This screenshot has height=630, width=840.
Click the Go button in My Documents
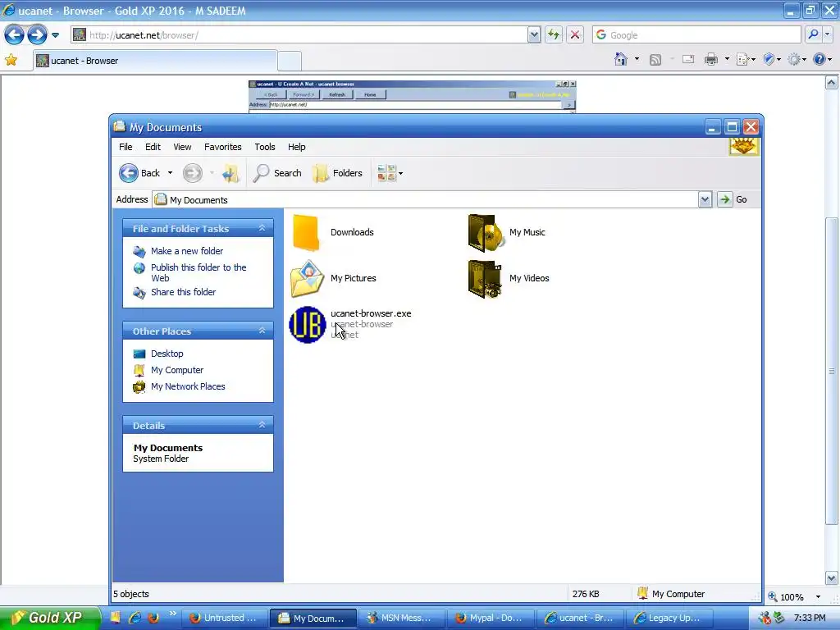(733, 200)
